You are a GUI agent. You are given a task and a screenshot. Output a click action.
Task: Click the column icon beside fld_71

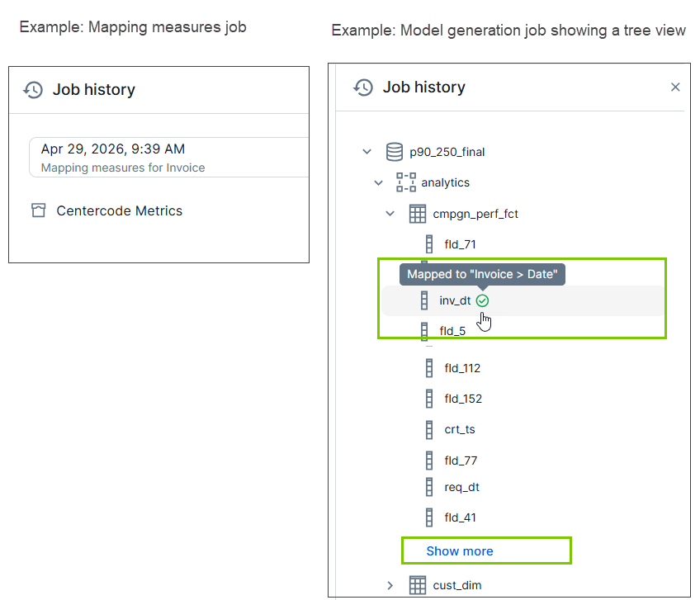tap(429, 244)
